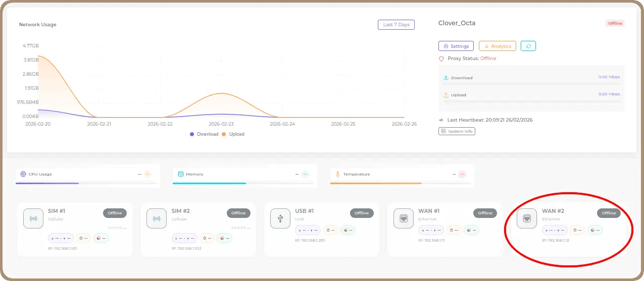Viewport: 644px width, 281px height.
Task: Click the Offline badge on WAN #2
Action: (x=609, y=213)
